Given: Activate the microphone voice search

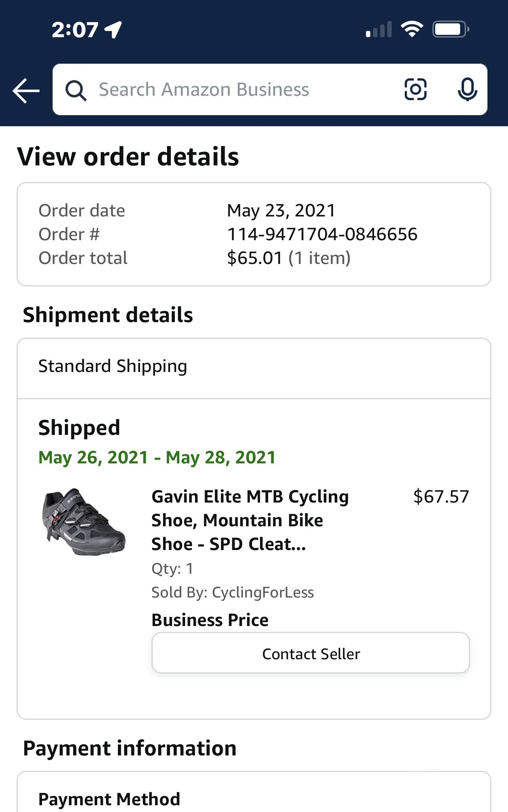Looking at the screenshot, I should click(x=468, y=89).
